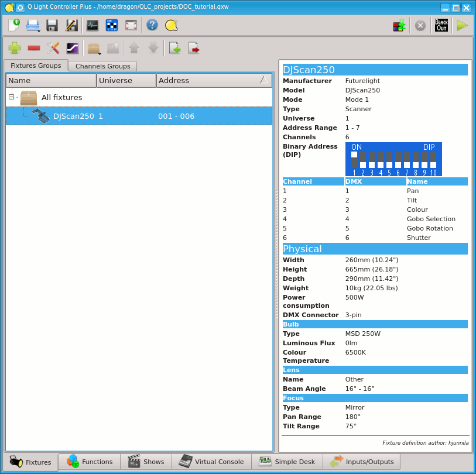Click the Tilt channel name
Viewport: 476px width, 474px height.
pyautogui.click(x=412, y=200)
